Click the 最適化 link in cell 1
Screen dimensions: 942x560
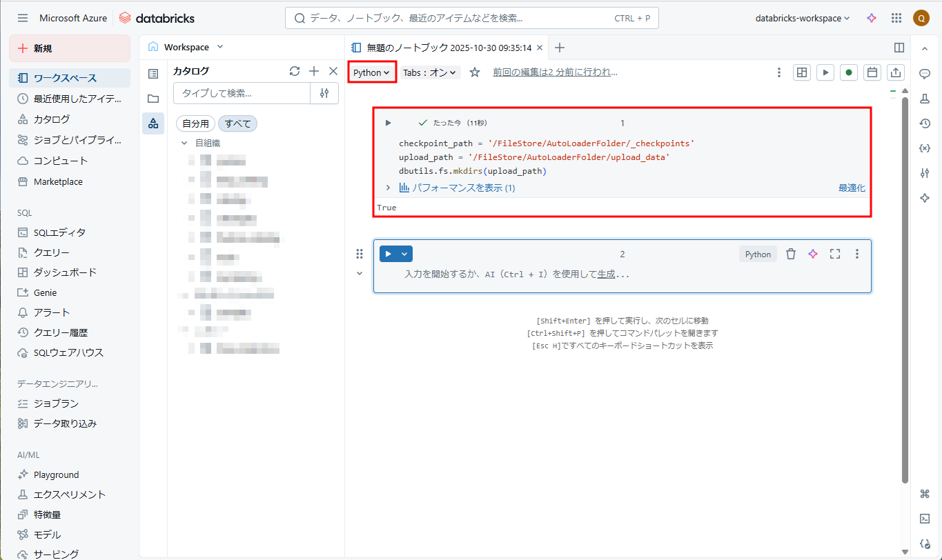[x=851, y=188]
